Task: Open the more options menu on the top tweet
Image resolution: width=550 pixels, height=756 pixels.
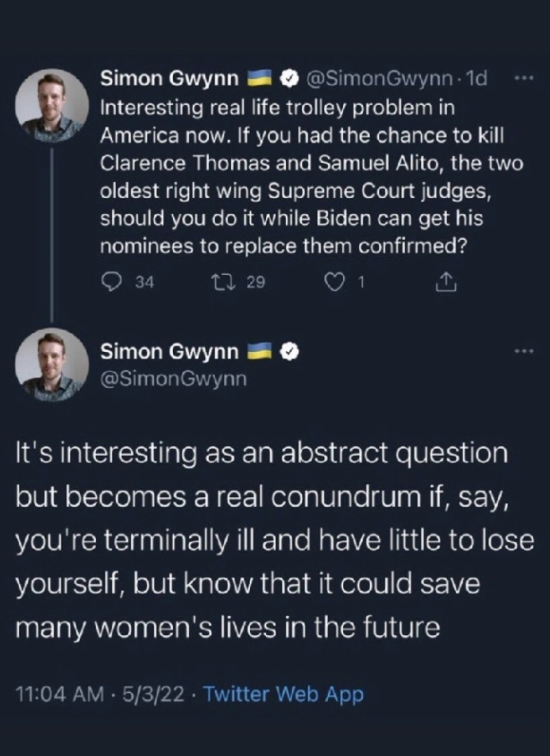Action: point(524,79)
